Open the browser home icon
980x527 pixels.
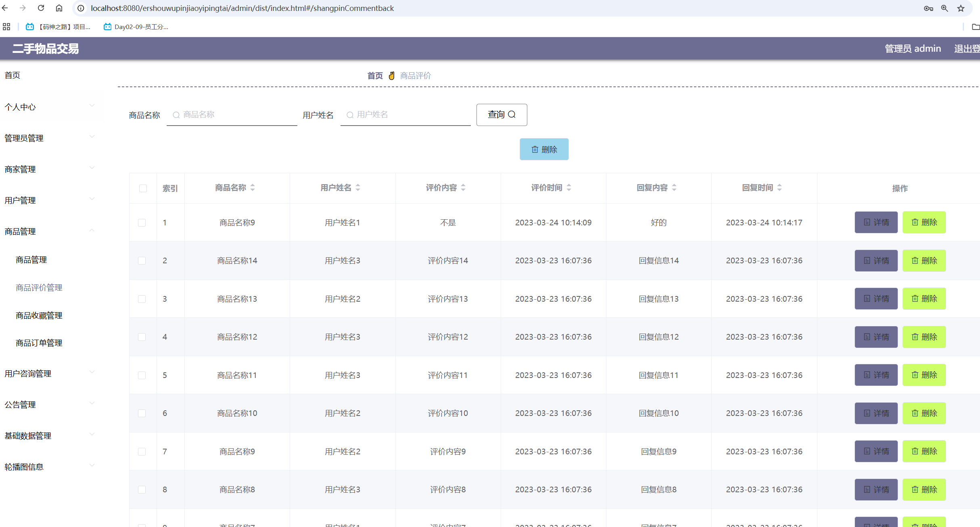[x=59, y=8]
